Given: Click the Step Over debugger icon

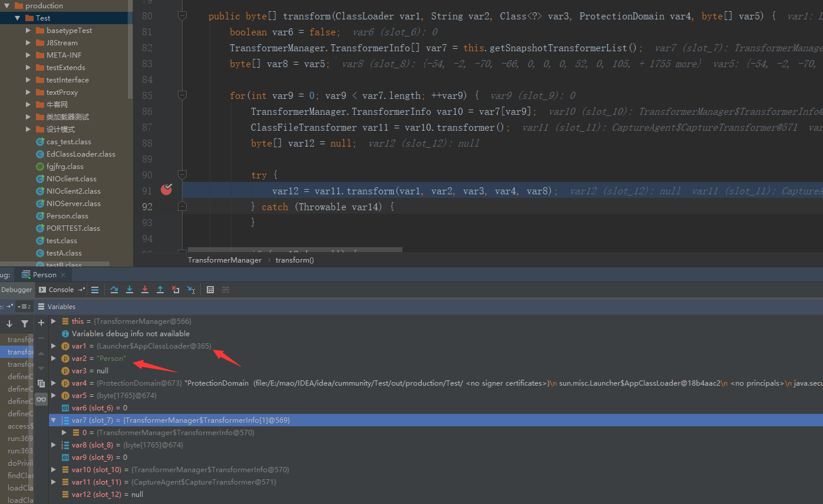Looking at the screenshot, I should 114,290.
